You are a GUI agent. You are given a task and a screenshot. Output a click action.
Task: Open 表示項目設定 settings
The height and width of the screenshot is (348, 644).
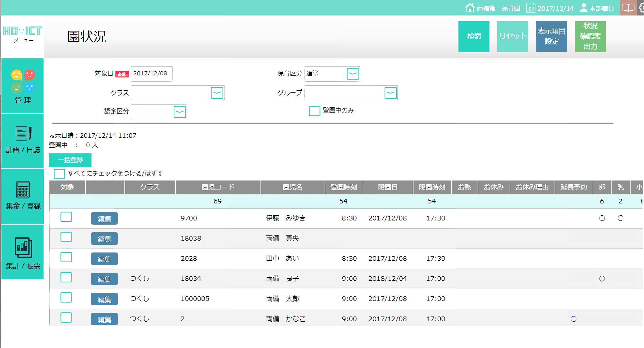[551, 36]
